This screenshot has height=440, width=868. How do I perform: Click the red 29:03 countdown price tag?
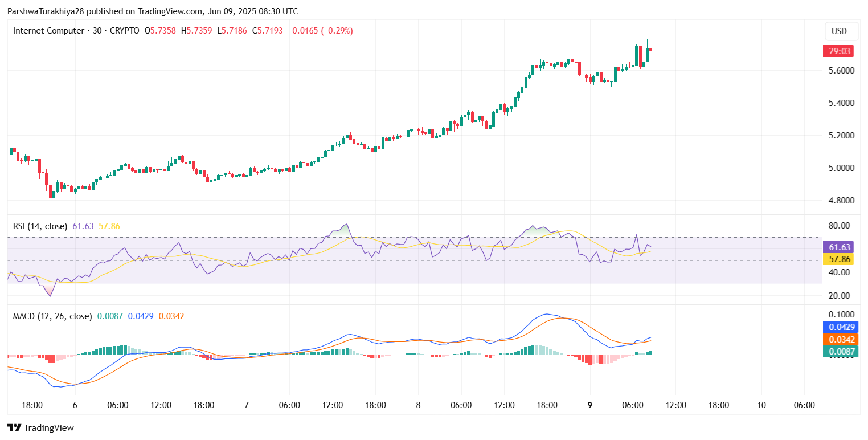click(840, 51)
